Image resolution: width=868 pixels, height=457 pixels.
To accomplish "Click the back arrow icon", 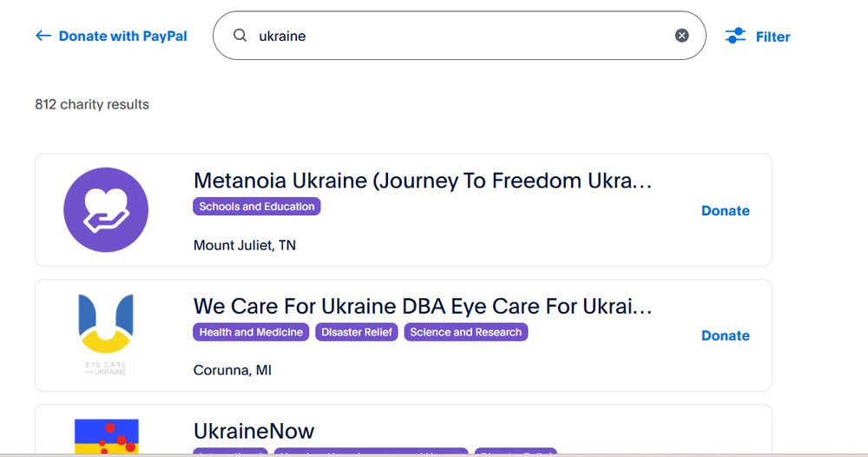I will pyautogui.click(x=43, y=36).
